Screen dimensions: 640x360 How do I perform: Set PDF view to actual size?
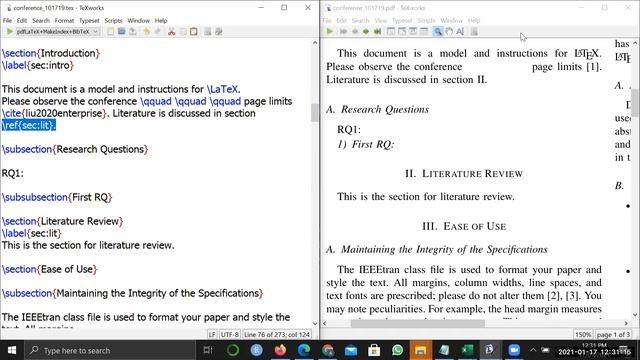[x=391, y=31]
